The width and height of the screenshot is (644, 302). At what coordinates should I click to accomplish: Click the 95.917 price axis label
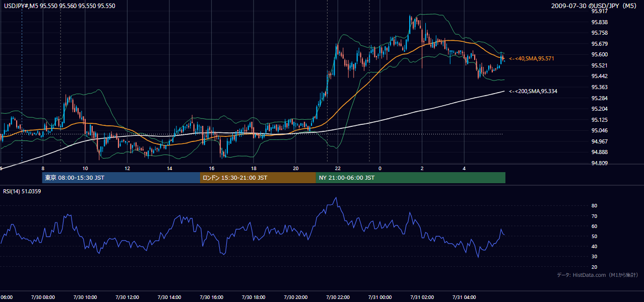(x=599, y=11)
